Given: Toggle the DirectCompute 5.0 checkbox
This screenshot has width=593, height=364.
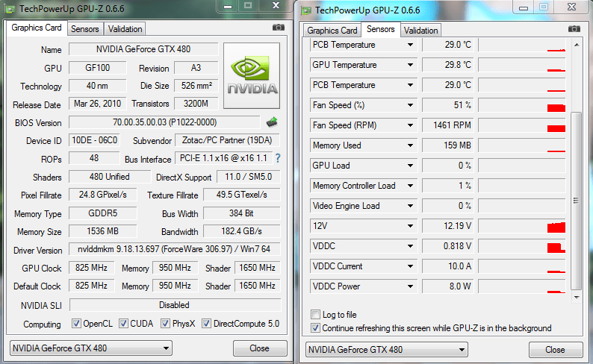Looking at the screenshot, I should pos(206,324).
